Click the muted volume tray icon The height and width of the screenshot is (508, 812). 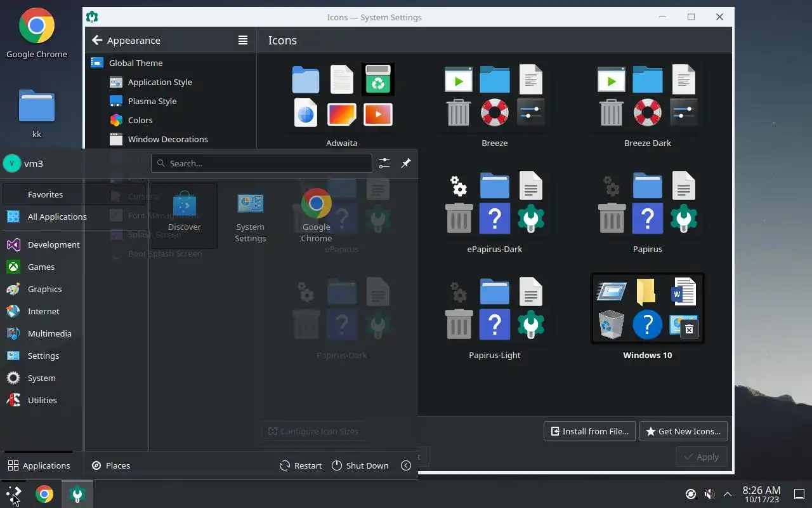pyautogui.click(x=710, y=494)
